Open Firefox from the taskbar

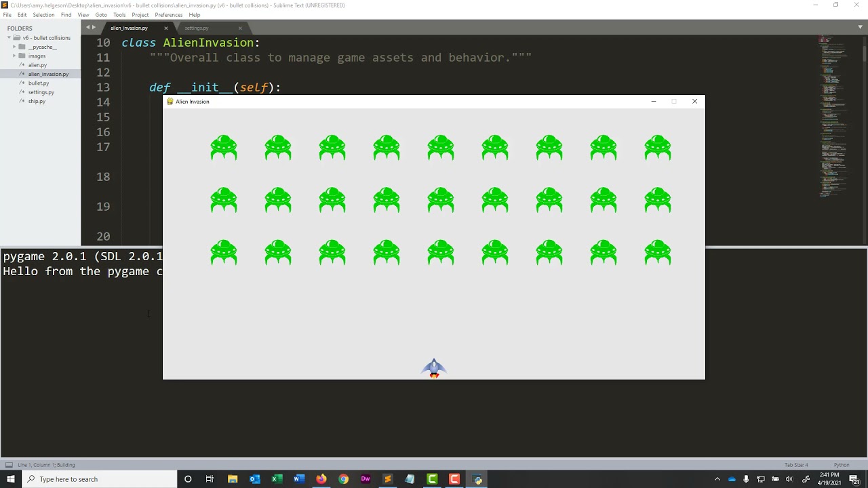(321, 479)
